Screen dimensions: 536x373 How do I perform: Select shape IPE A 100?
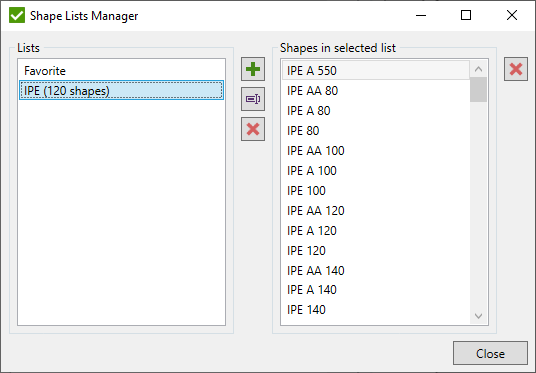tap(376, 171)
